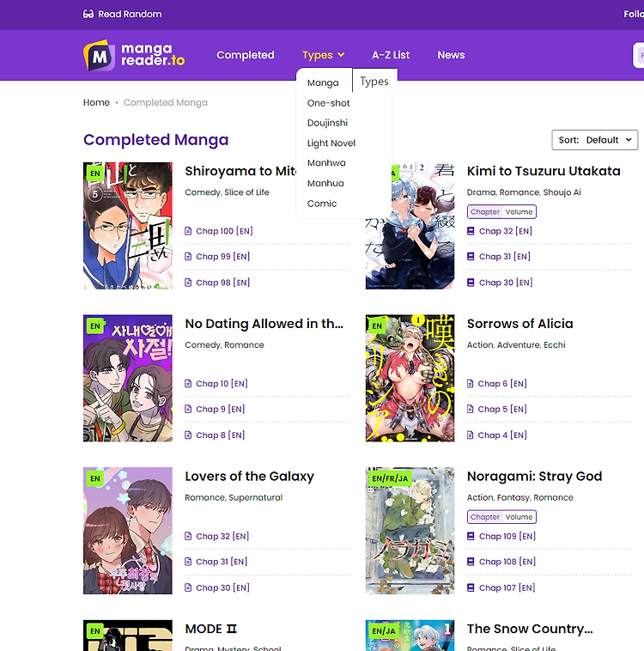Click page icon beside Lovers of the Galaxy Chap 32
This screenshot has width=644, height=651.
coord(188,536)
